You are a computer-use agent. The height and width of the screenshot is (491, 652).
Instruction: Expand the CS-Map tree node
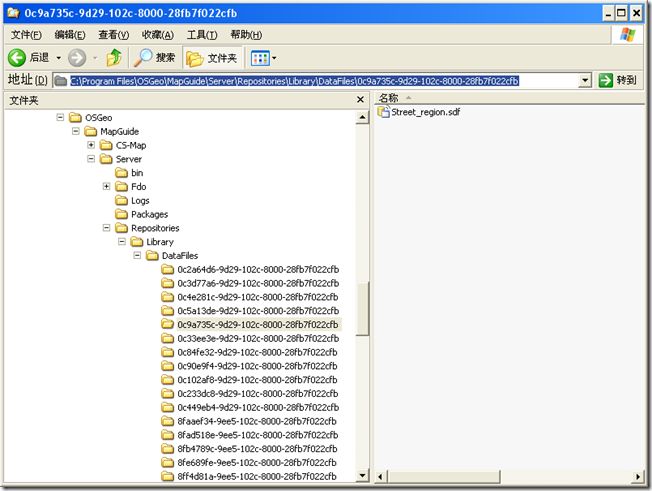(91, 145)
